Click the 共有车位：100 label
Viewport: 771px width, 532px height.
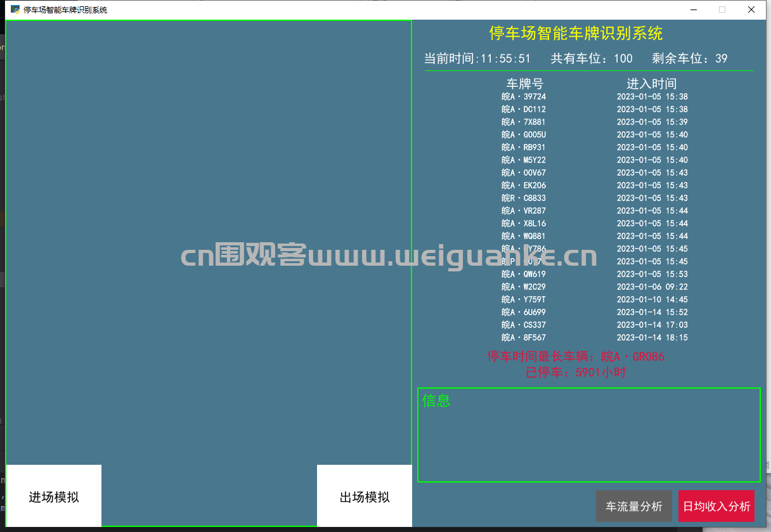click(592, 58)
